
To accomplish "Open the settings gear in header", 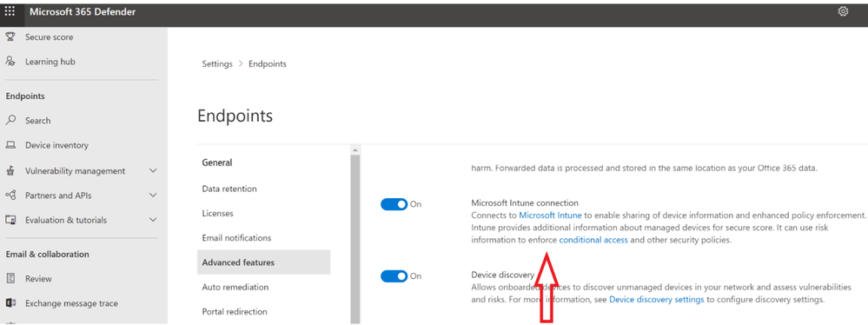I will (x=843, y=11).
